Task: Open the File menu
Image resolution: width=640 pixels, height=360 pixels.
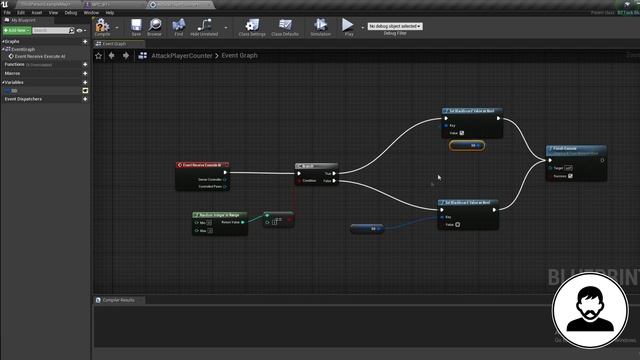Action: 7,13
